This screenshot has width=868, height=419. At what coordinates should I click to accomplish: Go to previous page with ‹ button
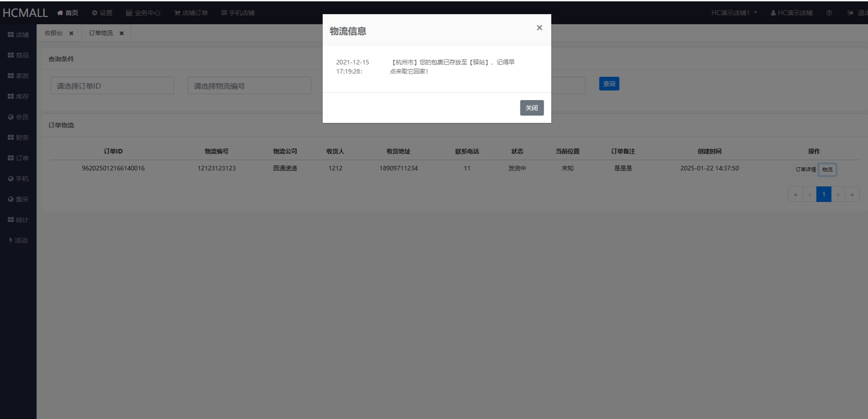tap(809, 194)
